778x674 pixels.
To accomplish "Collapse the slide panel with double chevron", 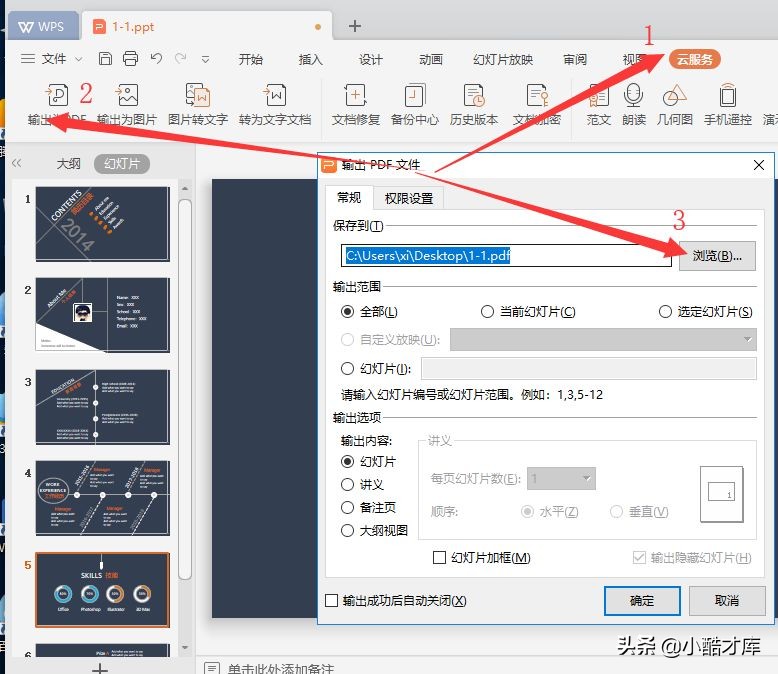I will click(16, 163).
